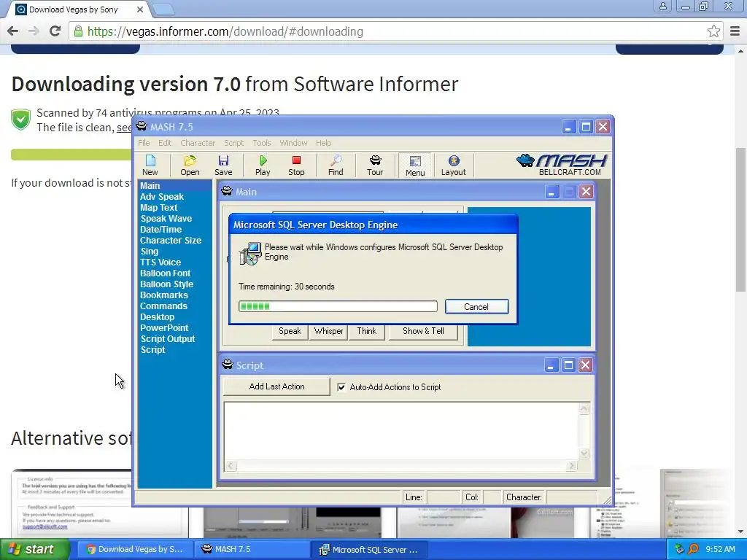
Task: Select Adv Speak in the sidebar
Action: coord(162,197)
